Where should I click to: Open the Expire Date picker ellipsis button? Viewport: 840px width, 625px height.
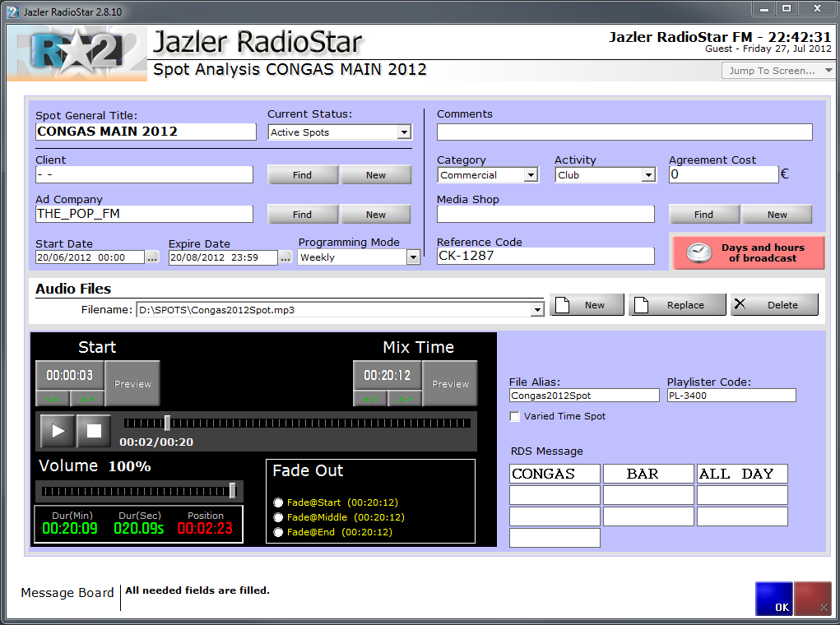tap(285, 257)
